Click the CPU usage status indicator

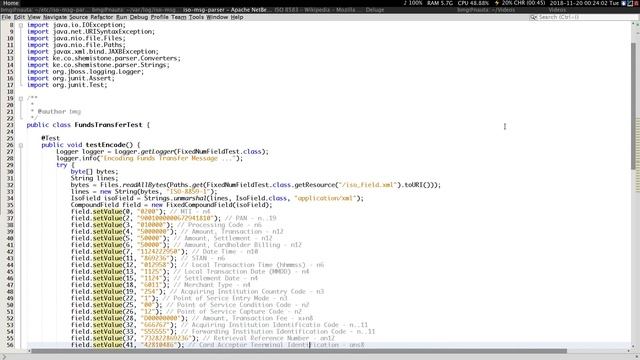(473, 3)
